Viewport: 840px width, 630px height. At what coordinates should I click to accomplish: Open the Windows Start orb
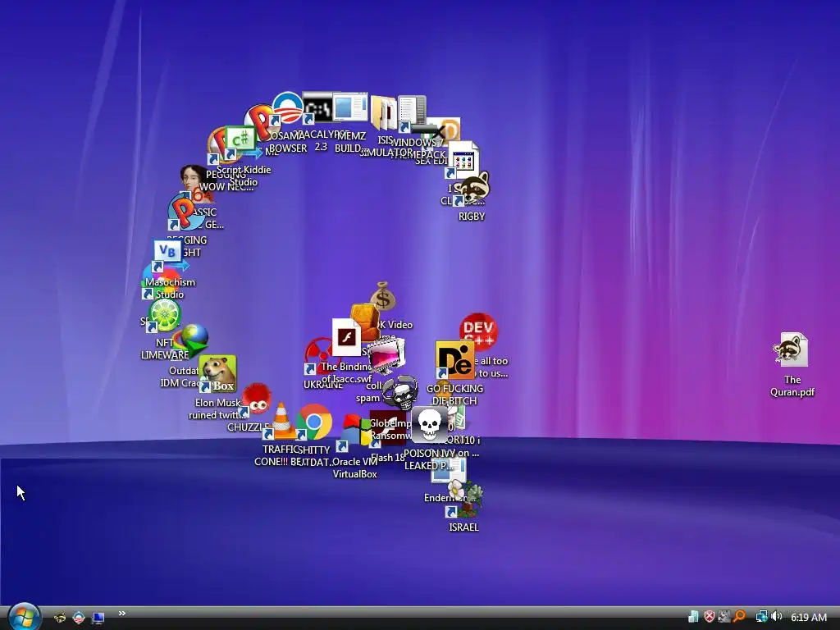pos(24,617)
